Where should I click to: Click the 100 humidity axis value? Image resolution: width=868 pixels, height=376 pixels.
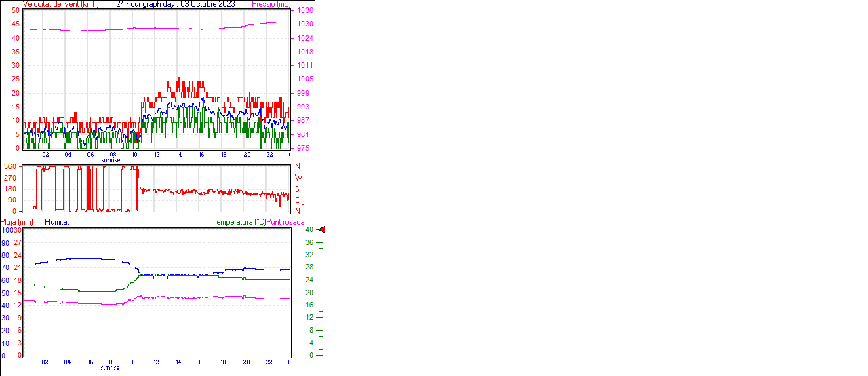coord(7,230)
